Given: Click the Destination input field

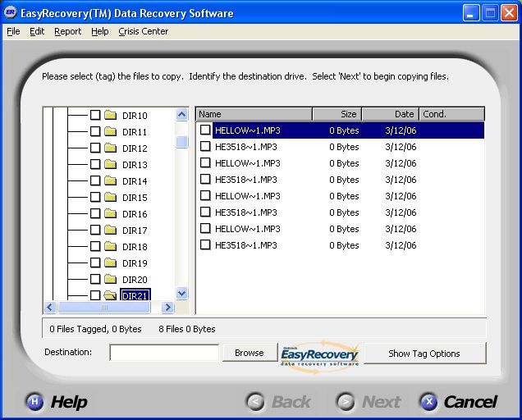Looking at the screenshot, I should 164,353.
